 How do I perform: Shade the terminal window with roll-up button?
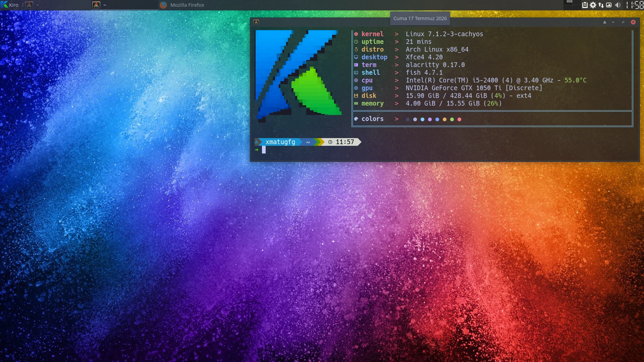[605, 22]
